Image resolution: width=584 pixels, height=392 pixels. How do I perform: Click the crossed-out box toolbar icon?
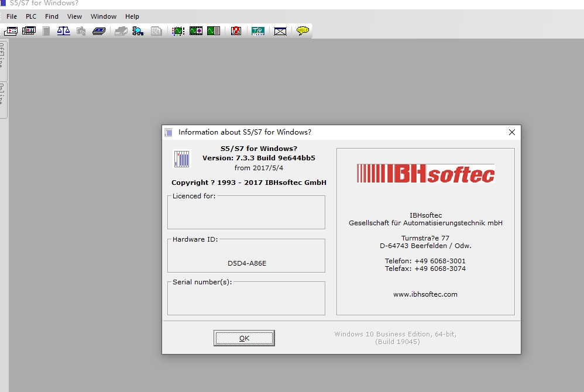(280, 31)
